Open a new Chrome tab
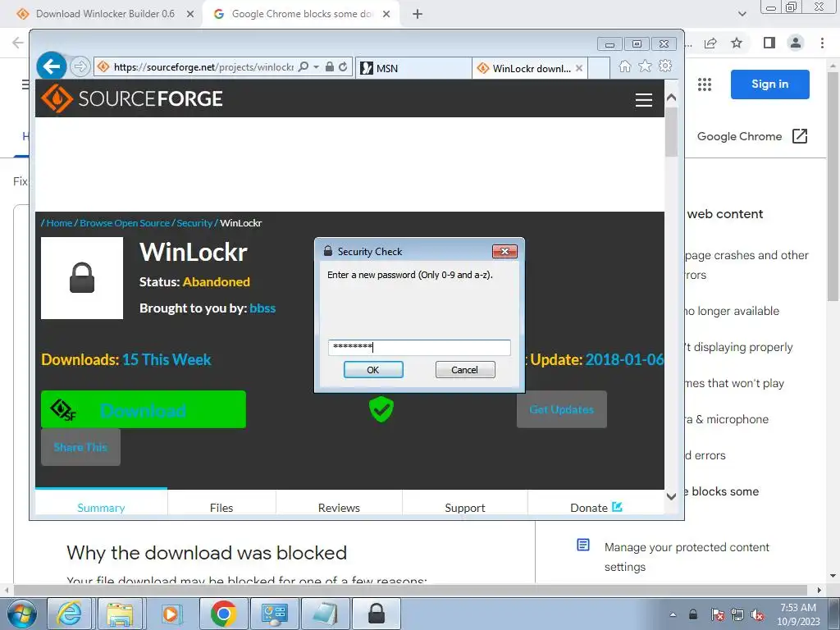Viewport: 840px width, 630px height. pos(418,14)
